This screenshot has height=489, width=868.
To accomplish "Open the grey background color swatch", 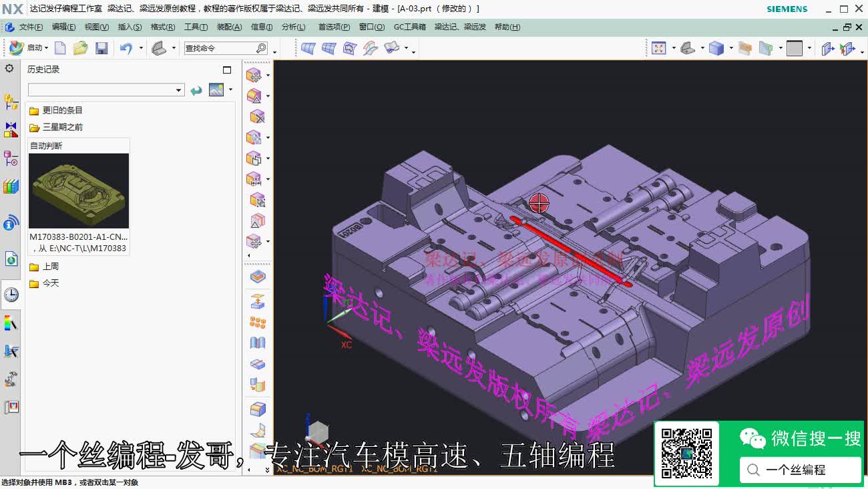I will coord(795,48).
